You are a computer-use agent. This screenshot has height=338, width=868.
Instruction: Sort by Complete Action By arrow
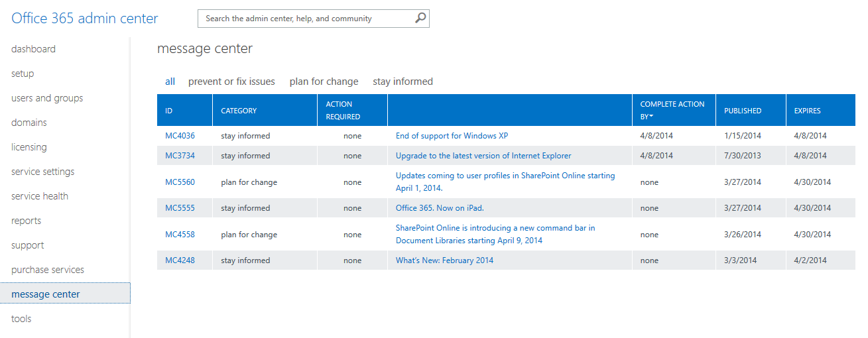point(652,117)
